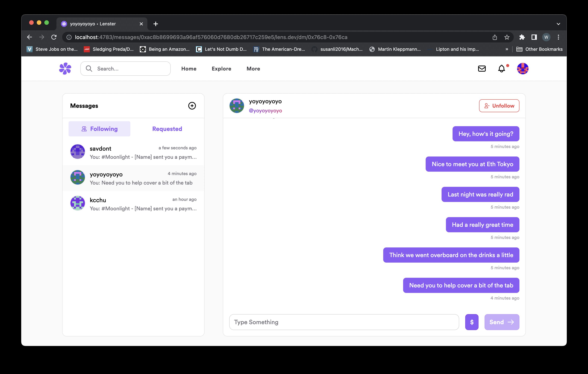Click the kcchu conversation listing
This screenshot has height=374, width=588.
pyautogui.click(x=133, y=204)
